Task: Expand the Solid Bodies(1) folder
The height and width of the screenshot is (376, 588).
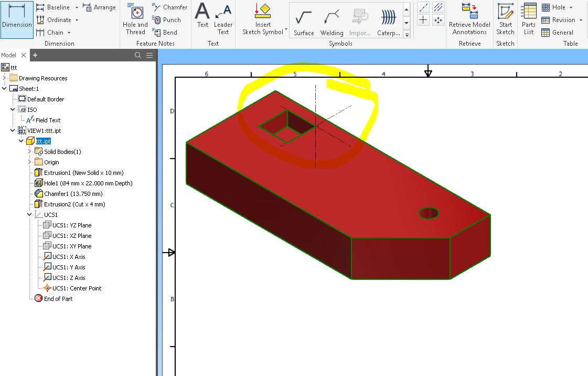Action: click(29, 152)
